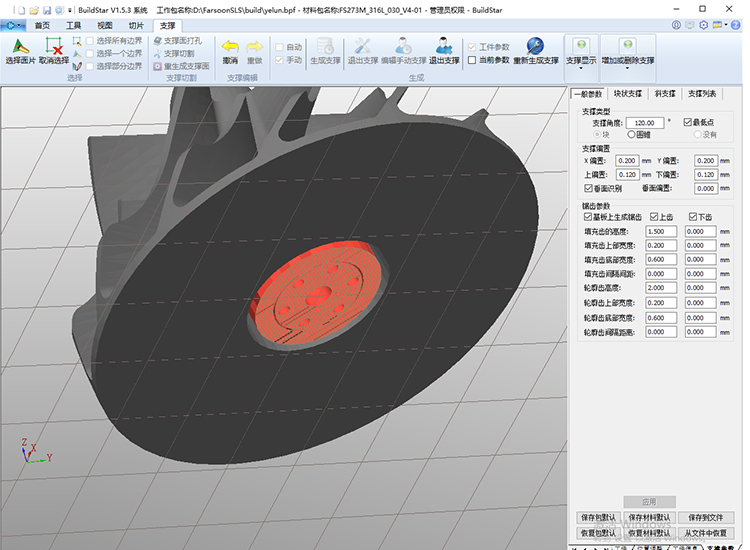Click the 撤消 (undo) arrow icon

[x=230, y=47]
